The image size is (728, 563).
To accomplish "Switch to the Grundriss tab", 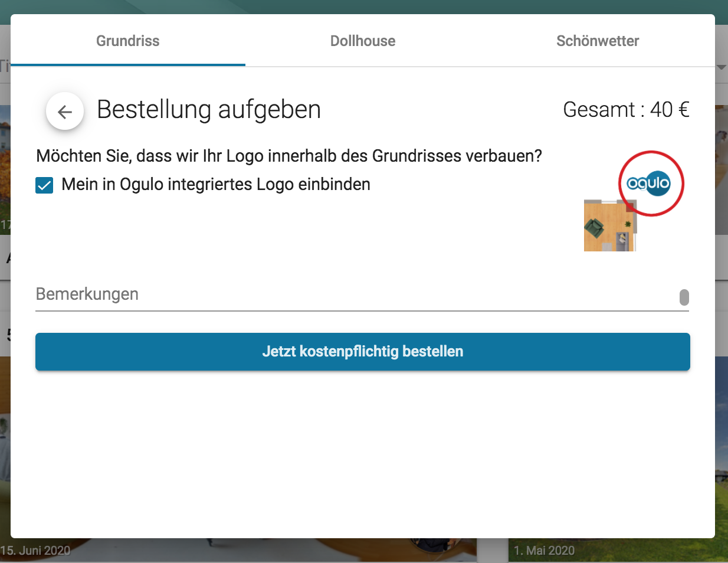I will pyautogui.click(x=128, y=41).
